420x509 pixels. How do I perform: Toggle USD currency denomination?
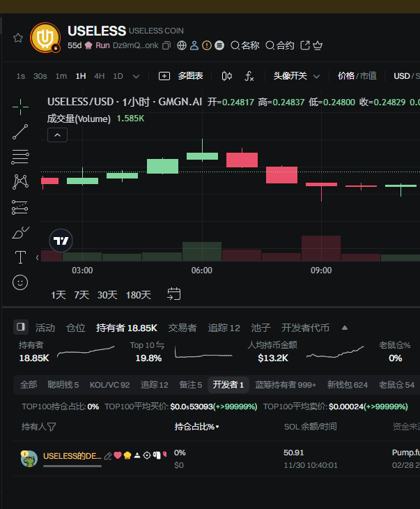(x=402, y=76)
